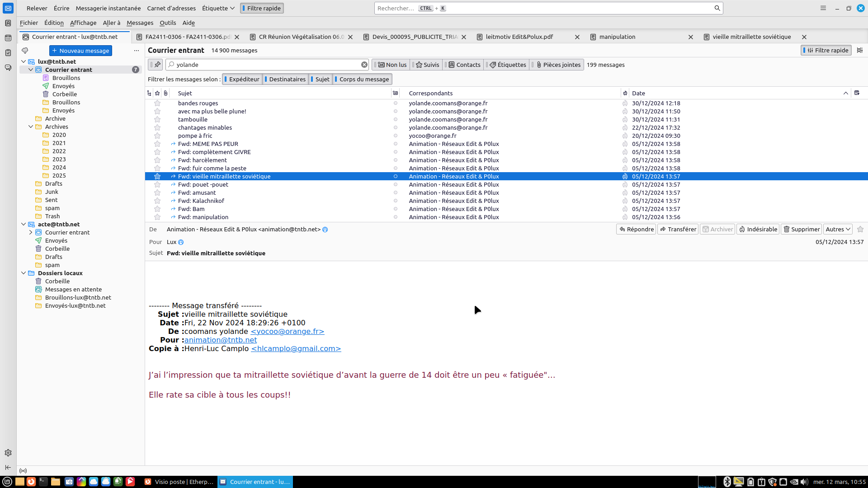Screen dimensions: 868x488
Task: Toggle the 'Non lus' unread filter
Action: [x=392, y=65]
